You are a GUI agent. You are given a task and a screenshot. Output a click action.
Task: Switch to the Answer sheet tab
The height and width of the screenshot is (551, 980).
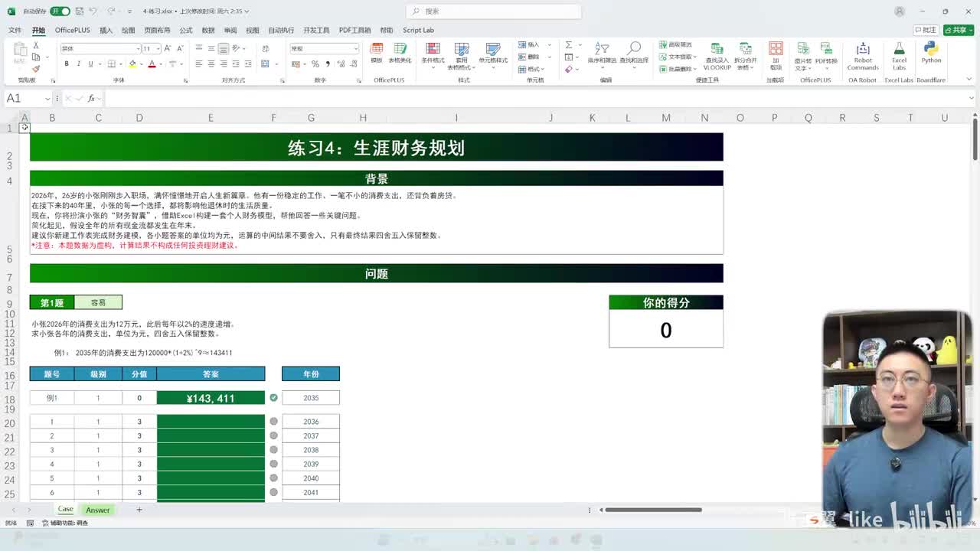pyautogui.click(x=98, y=510)
